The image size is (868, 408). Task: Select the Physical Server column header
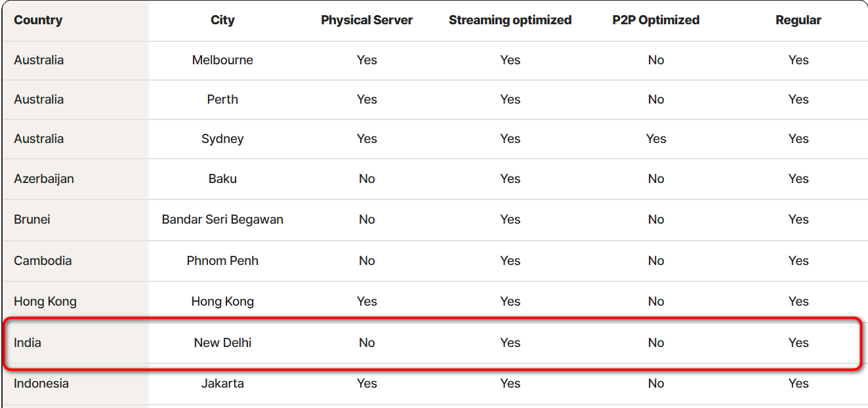(367, 20)
